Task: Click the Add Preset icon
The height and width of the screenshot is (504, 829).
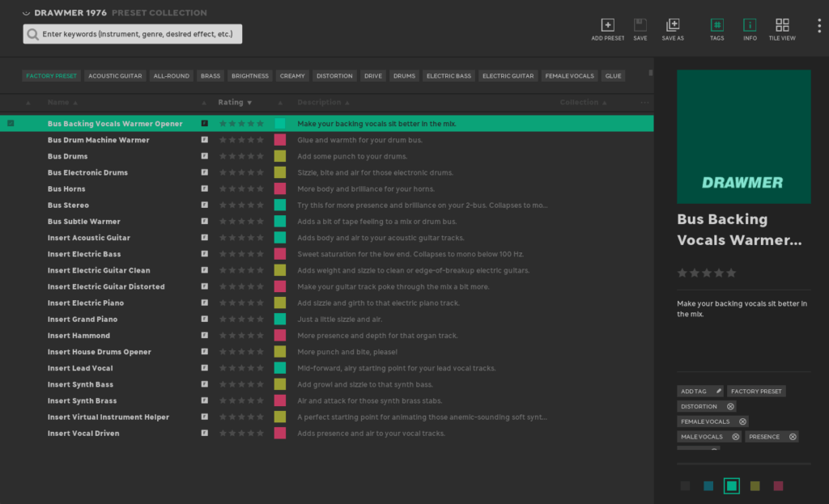Action: (x=608, y=25)
